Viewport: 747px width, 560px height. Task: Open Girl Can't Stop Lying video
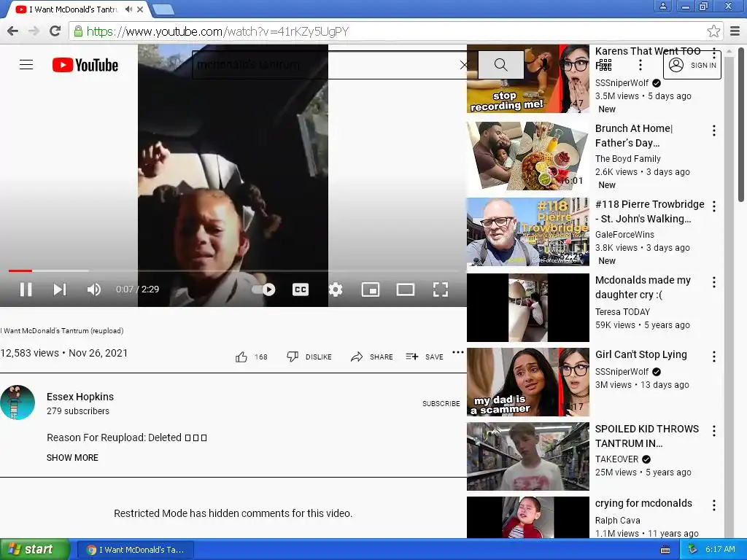click(528, 382)
